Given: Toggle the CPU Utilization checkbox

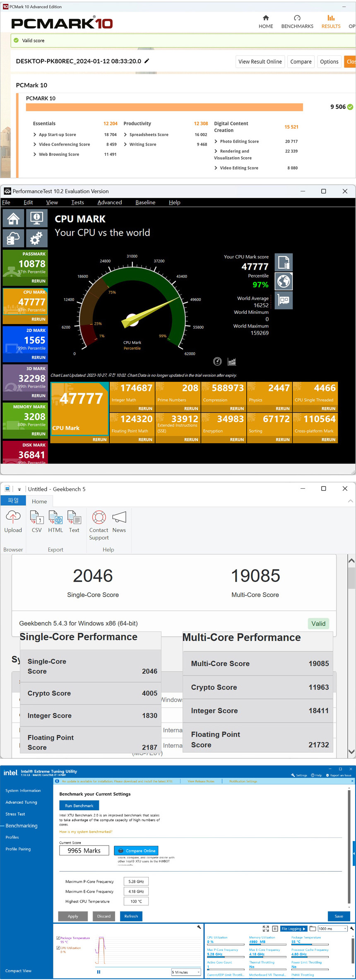Looking at the screenshot, I should click(x=58, y=948).
